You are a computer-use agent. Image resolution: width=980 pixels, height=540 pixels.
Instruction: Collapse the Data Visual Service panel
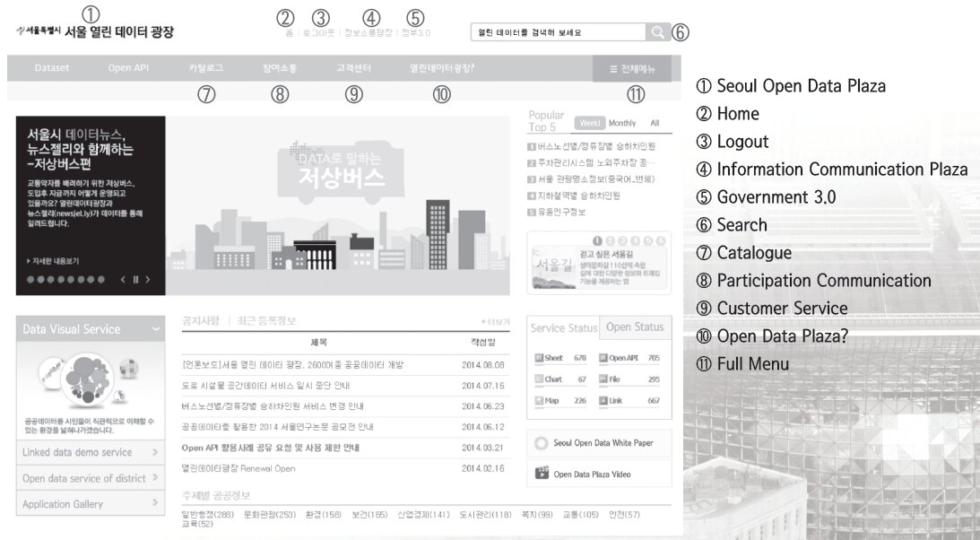(156, 329)
